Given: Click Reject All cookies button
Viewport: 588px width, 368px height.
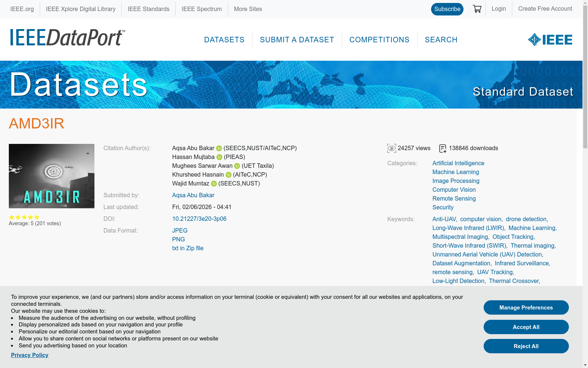Looking at the screenshot, I should point(526,346).
